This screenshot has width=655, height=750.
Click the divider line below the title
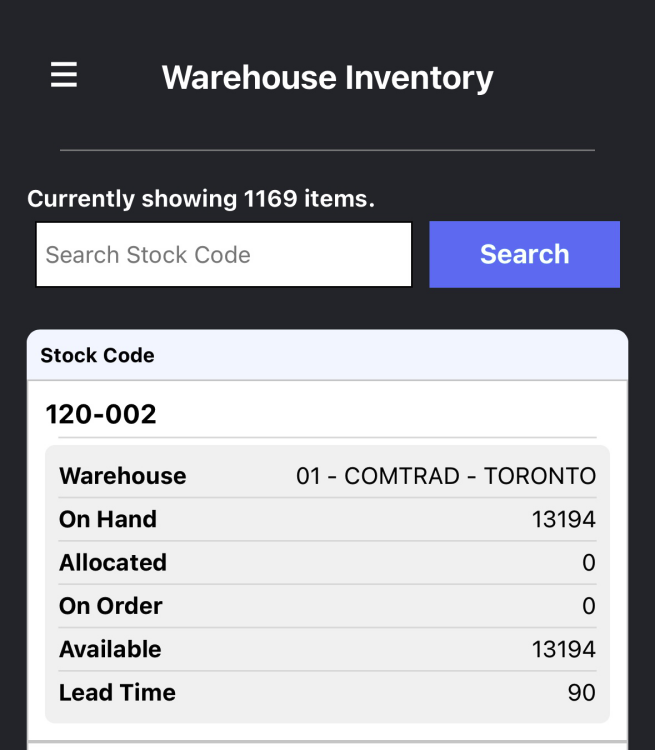point(327,150)
